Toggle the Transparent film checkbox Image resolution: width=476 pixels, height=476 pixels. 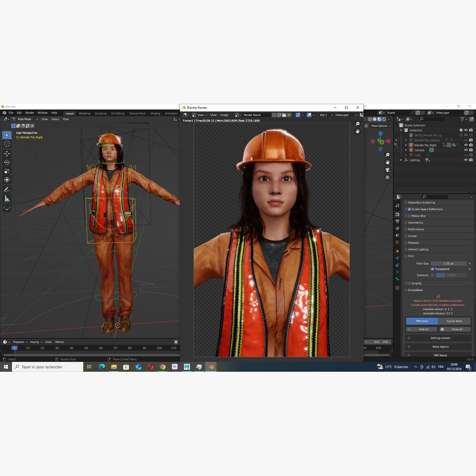pyautogui.click(x=432, y=269)
